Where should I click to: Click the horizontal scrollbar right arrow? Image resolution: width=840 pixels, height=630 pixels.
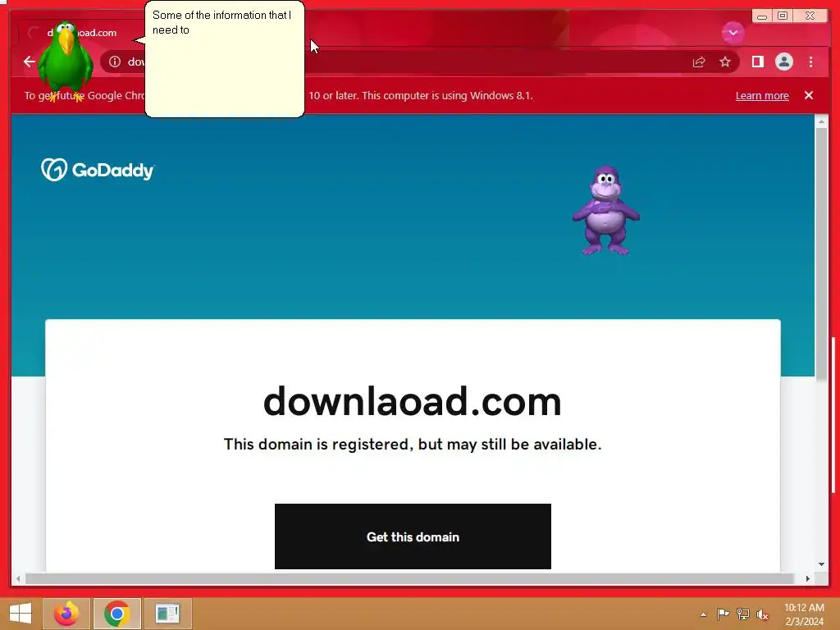tap(808, 578)
